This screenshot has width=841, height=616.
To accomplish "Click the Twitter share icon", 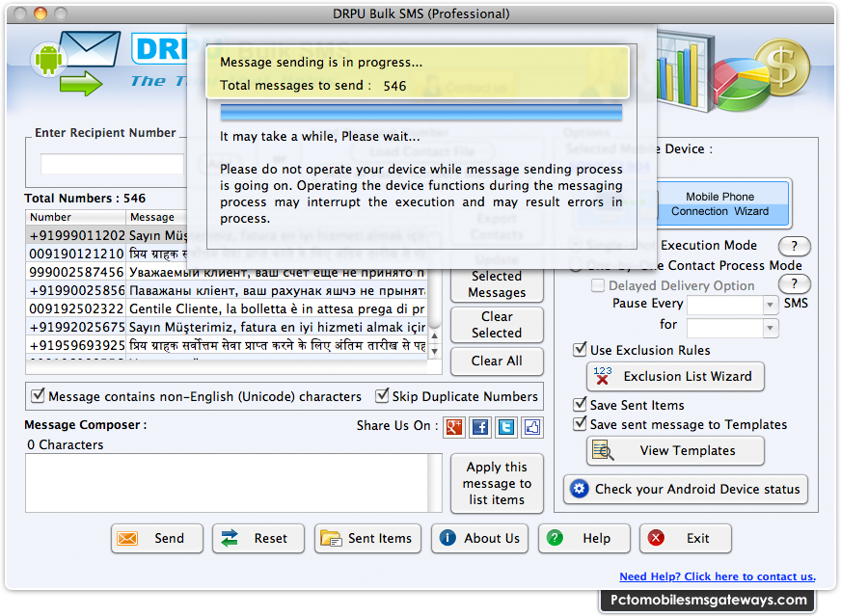I will pos(505,427).
